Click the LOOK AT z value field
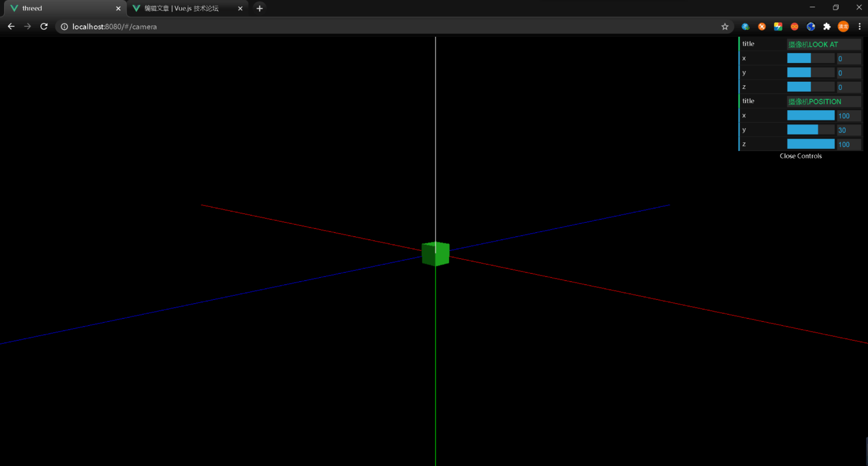Image resolution: width=868 pixels, height=466 pixels. (849, 87)
